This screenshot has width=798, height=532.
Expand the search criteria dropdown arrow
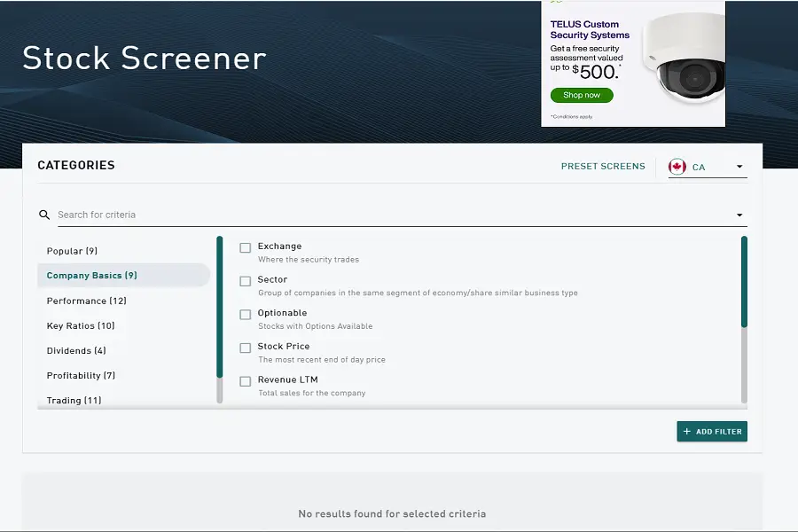(x=739, y=215)
